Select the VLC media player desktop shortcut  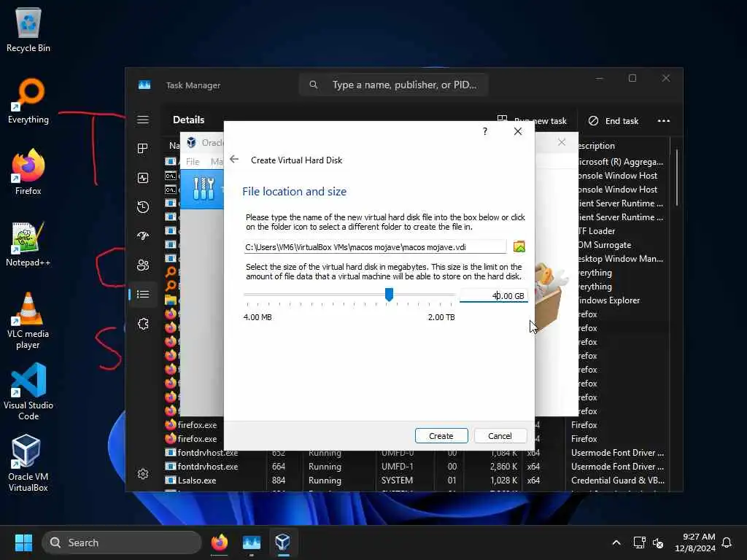[28, 321]
